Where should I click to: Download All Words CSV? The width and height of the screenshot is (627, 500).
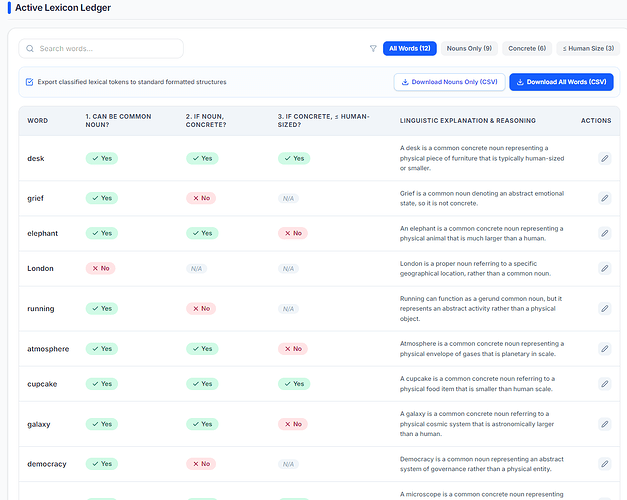pos(561,82)
